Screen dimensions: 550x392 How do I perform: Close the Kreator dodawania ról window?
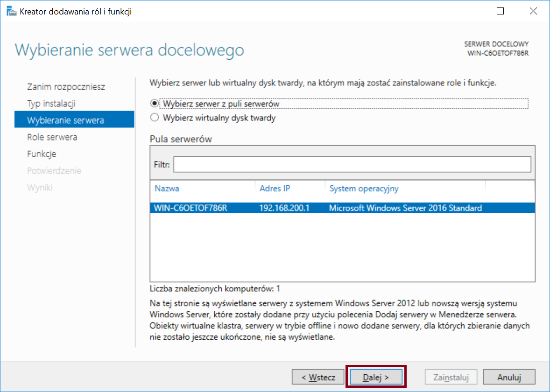[533, 11]
